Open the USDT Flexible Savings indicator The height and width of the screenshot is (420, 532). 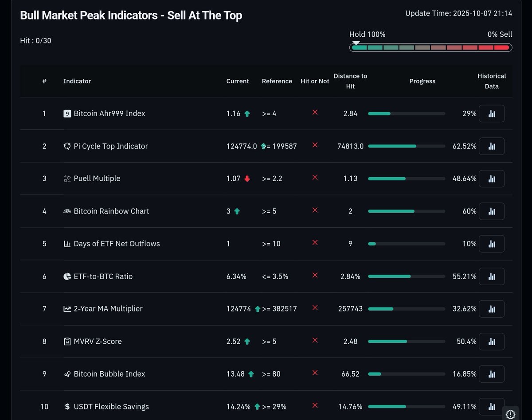click(111, 407)
